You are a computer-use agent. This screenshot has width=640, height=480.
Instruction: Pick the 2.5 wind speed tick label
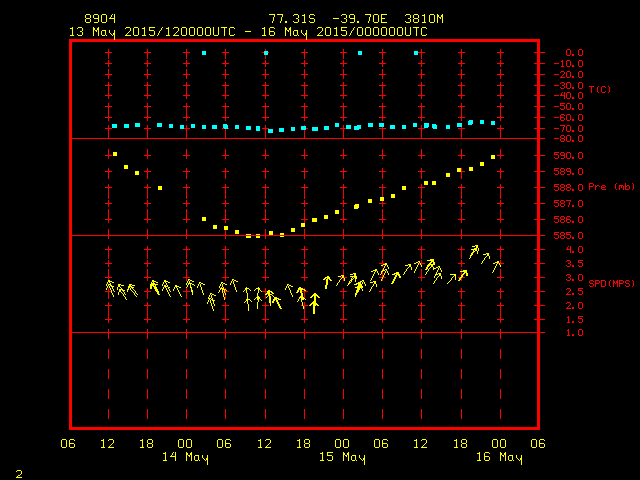(x=574, y=291)
